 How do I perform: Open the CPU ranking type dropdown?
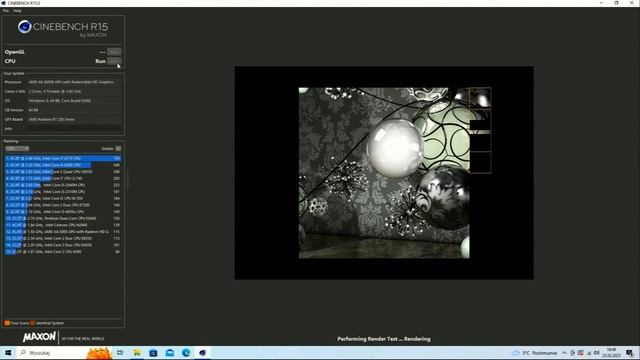[17, 149]
